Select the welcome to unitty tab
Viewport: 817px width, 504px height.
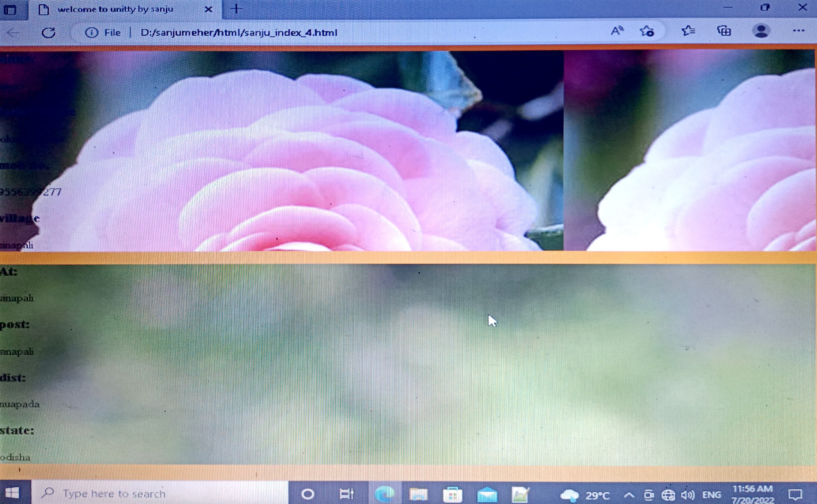(x=115, y=10)
